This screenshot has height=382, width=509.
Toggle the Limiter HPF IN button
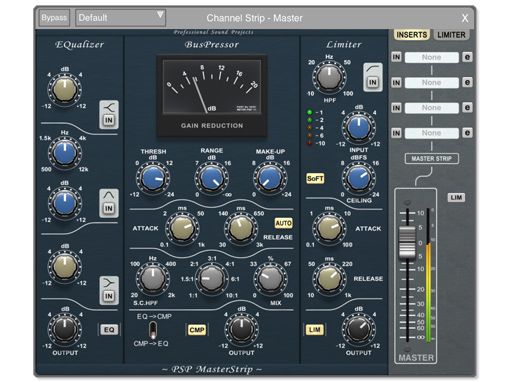click(x=373, y=82)
